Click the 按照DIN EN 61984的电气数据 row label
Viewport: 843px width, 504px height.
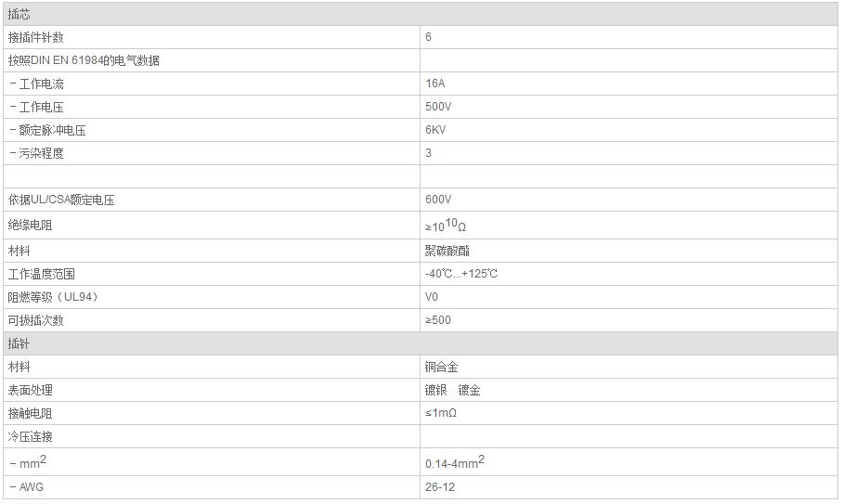pyautogui.click(x=84, y=60)
